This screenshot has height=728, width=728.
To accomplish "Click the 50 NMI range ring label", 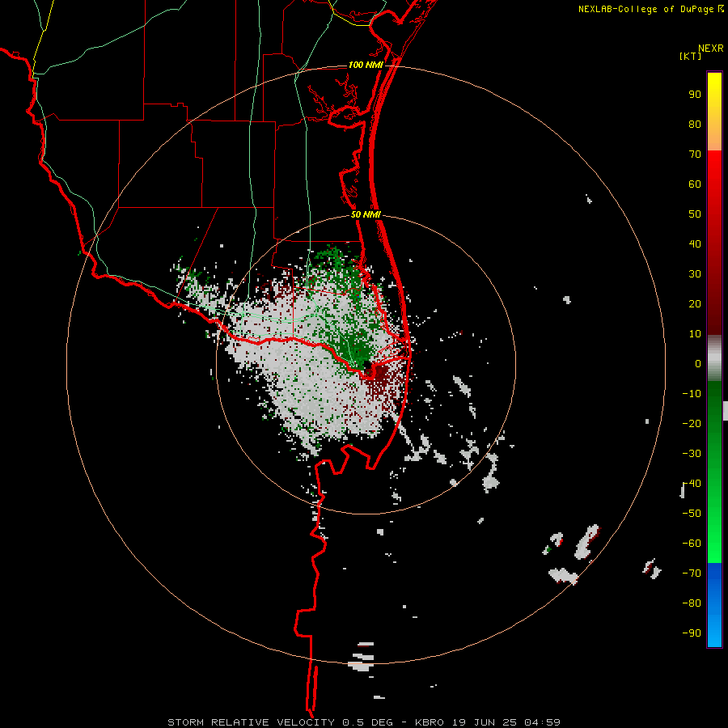I will coord(366,214).
